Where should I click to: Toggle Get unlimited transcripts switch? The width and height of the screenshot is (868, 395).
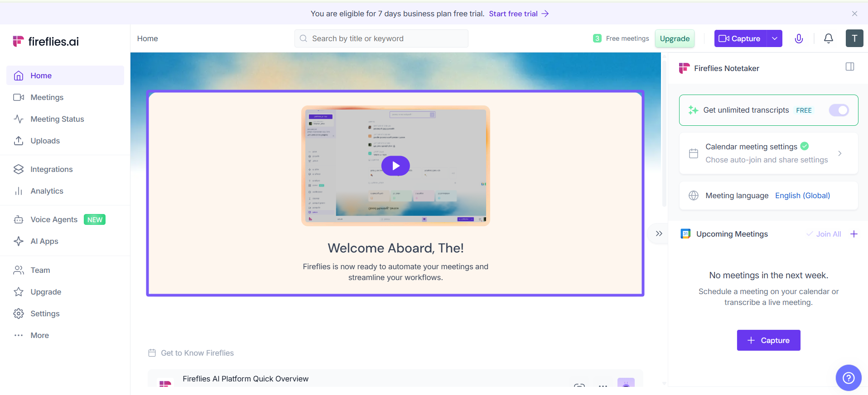pyautogui.click(x=839, y=110)
